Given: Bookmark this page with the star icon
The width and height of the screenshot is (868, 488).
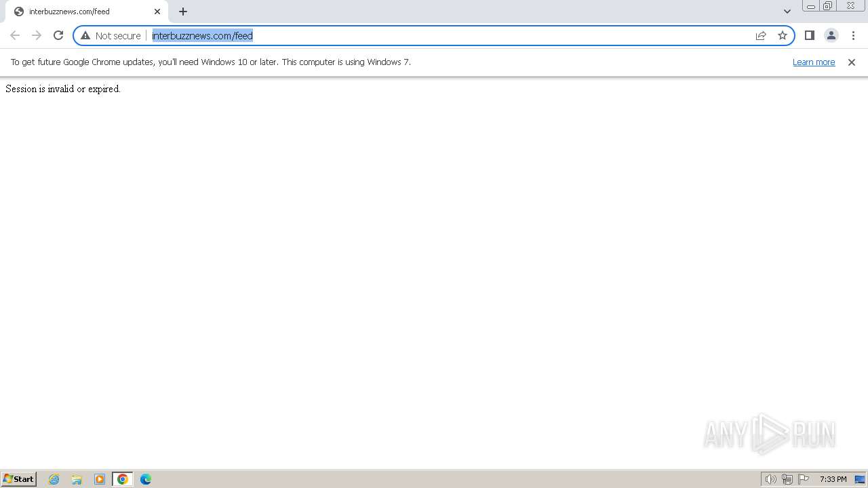Looking at the screenshot, I should (783, 35).
